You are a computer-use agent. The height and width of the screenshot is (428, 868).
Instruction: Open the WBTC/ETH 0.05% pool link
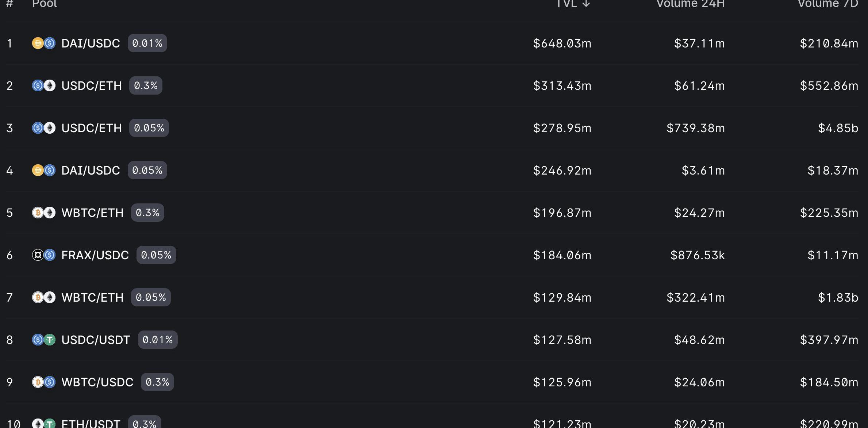[92, 297]
